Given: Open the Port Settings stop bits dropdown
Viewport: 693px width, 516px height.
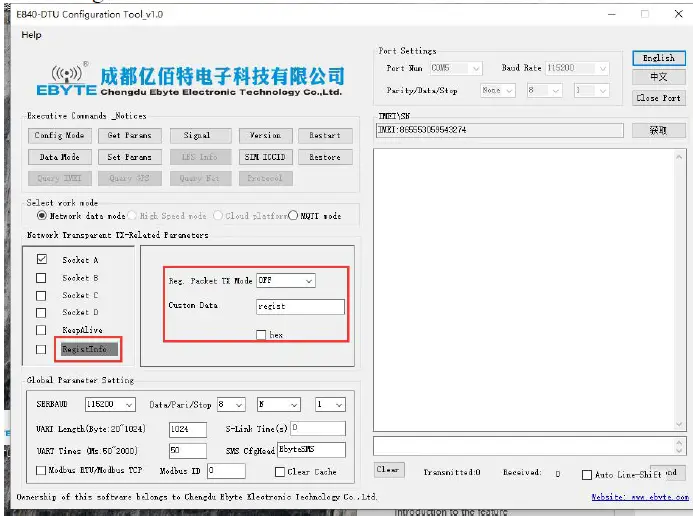Looking at the screenshot, I should pyautogui.click(x=591, y=91).
